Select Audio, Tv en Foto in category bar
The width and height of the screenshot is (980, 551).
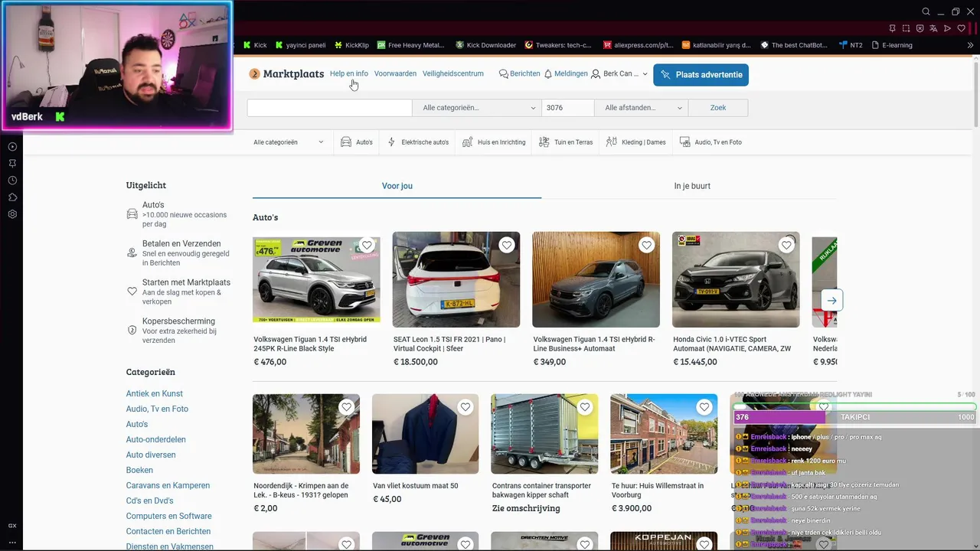point(710,142)
